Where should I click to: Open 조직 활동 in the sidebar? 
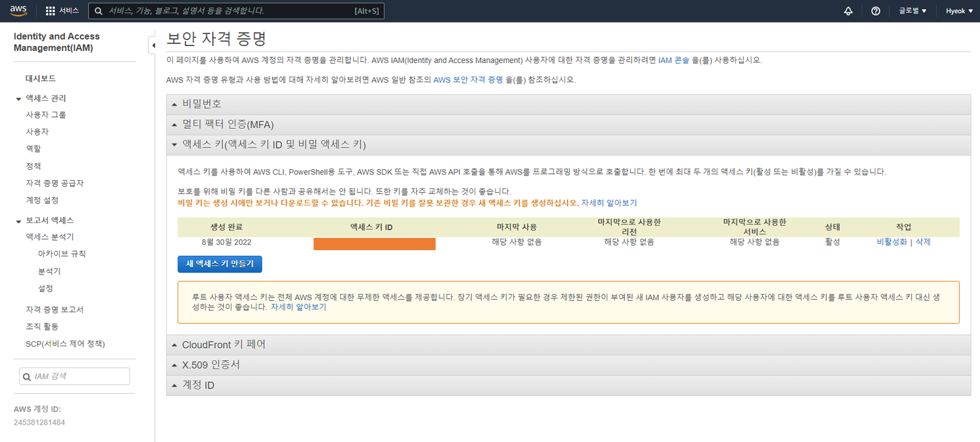pos(42,326)
